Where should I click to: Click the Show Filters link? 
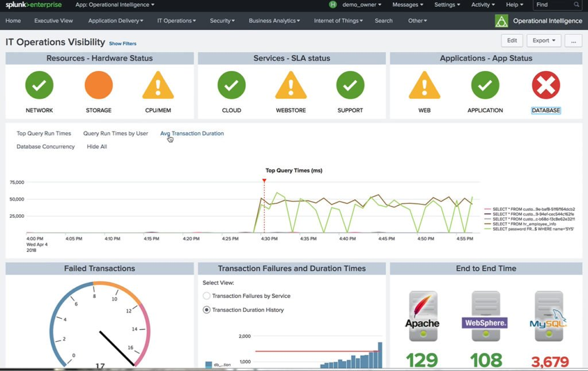tap(123, 44)
